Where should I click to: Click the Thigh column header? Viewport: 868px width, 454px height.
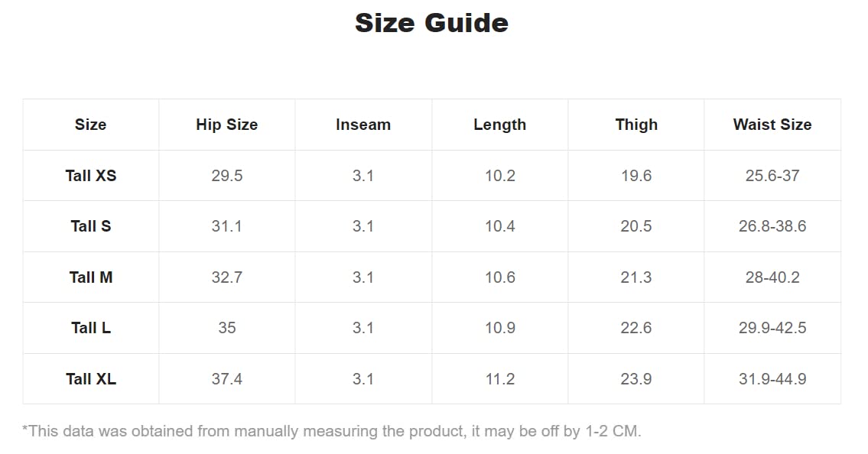tap(636, 125)
